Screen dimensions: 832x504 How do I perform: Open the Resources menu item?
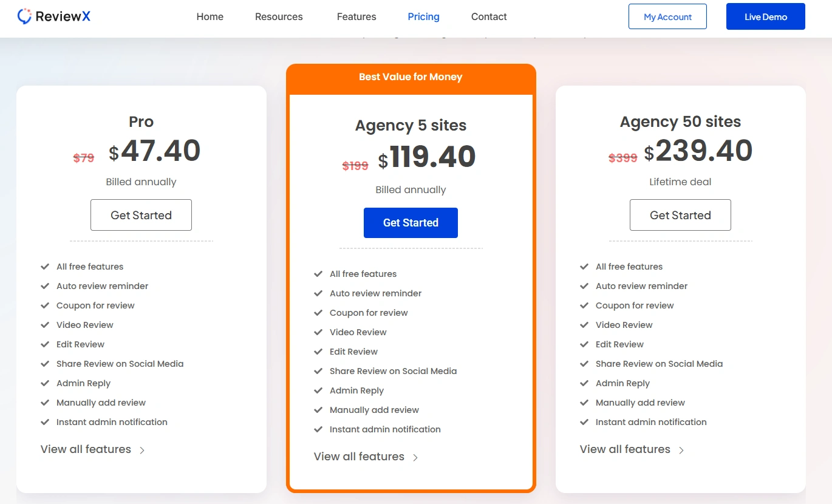tap(278, 16)
